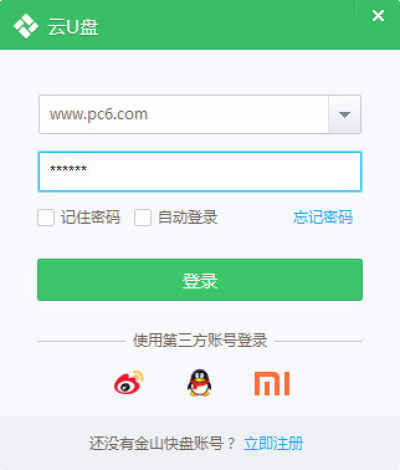Click the 云U盘 title text
Image resolution: width=400 pixels, height=470 pixels.
point(73,27)
